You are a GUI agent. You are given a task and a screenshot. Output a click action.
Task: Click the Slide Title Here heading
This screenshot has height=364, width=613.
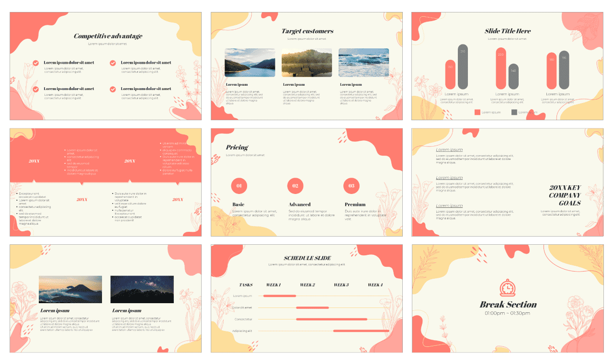coord(508,31)
